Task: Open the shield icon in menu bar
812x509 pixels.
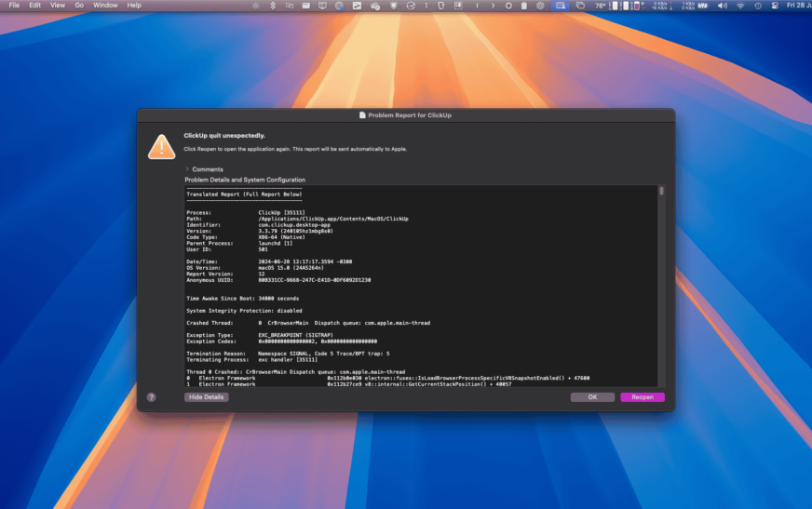Action: pyautogui.click(x=394, y=6)
